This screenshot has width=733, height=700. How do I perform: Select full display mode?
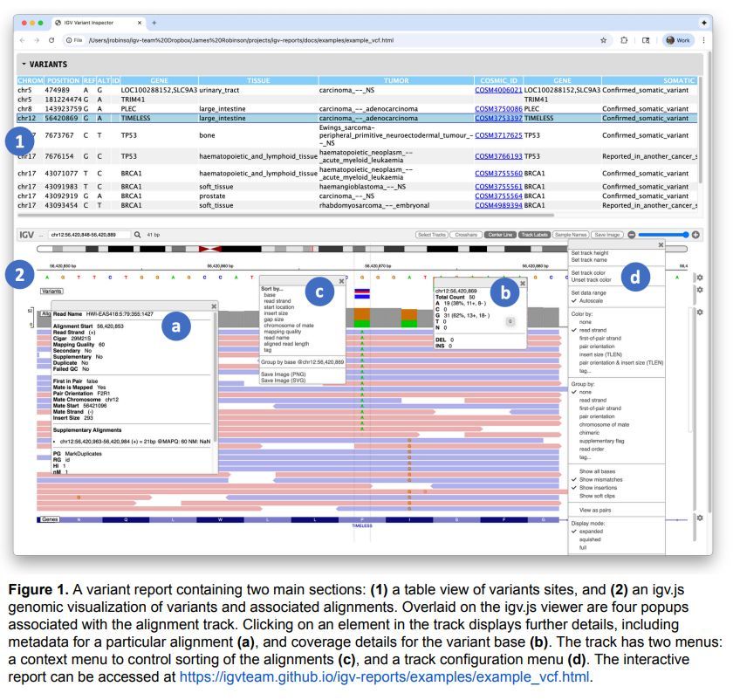tap(583, 547)
